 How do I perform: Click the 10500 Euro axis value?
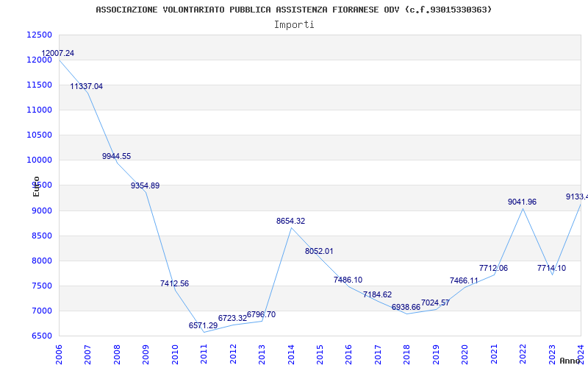coord(40,135)
